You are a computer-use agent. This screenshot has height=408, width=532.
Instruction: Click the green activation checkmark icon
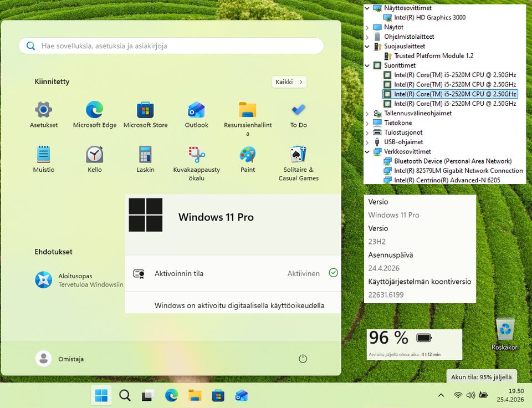click(x=334, y=273)
